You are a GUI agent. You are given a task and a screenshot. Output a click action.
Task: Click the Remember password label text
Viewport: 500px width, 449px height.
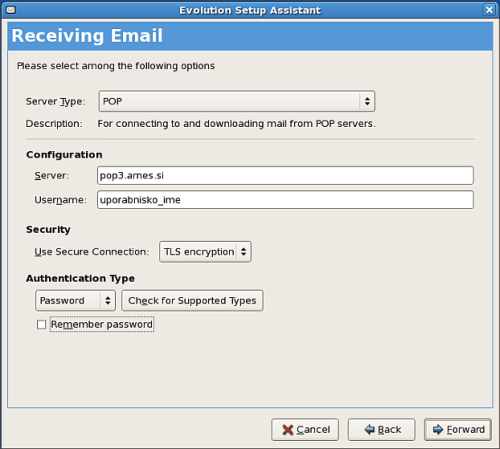tap(102, 324)
